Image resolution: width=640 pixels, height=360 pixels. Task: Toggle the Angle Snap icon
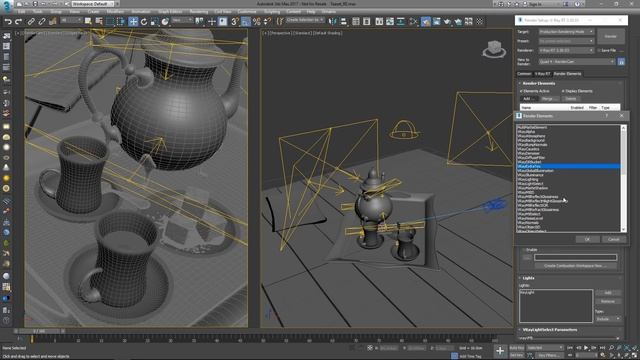(x=246, y=22)
